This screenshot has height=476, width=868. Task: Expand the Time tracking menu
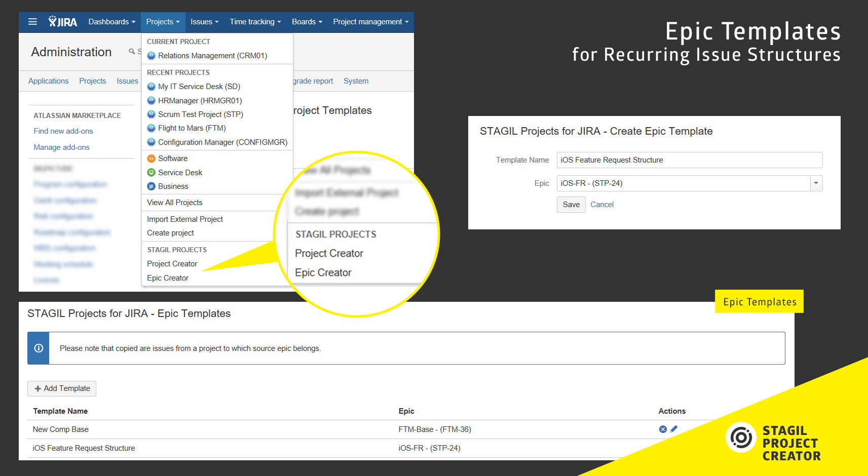tap(255, 22)
